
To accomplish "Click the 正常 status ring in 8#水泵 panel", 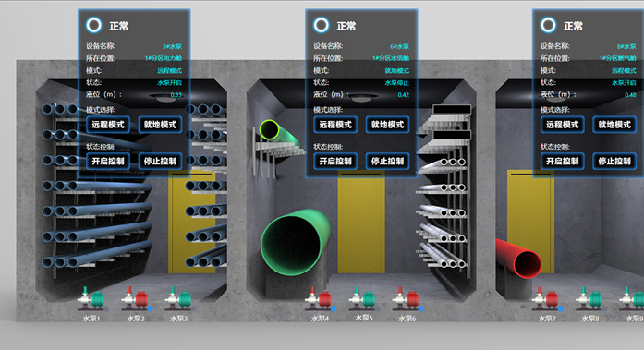I will click(x=548, y=25).
